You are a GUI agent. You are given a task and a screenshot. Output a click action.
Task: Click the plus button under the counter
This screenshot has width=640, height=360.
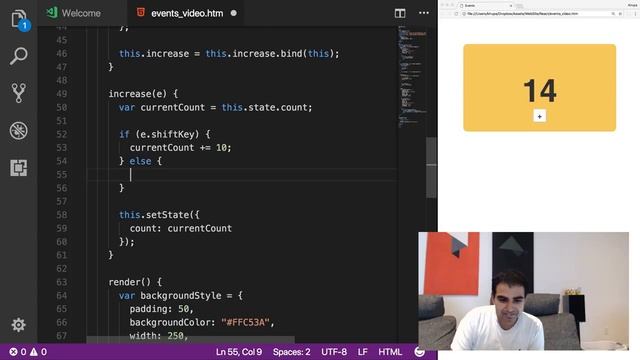click(540, 116)
